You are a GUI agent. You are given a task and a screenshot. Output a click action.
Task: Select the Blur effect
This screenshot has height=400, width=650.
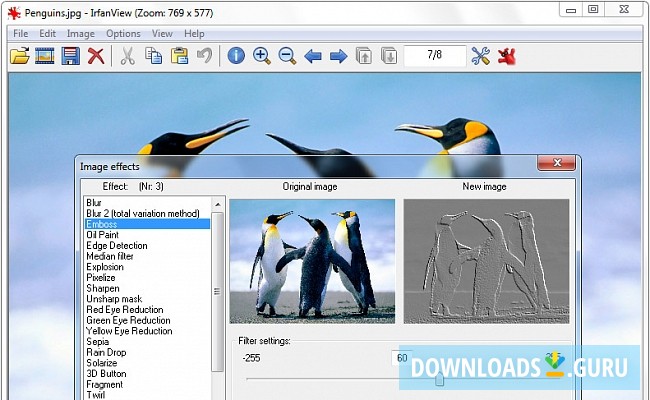tap(147, 203)
